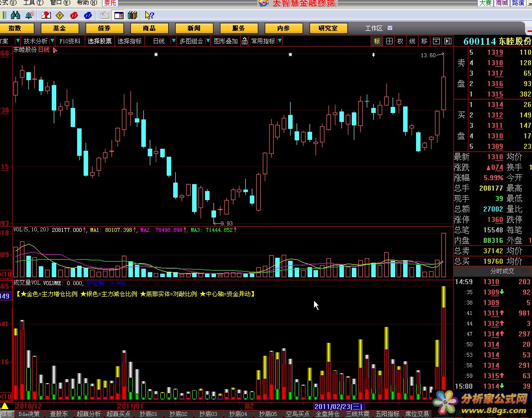Open the 工具(T) menu
The width and height of the screenshot is (532, 418).
coord(33,2)
